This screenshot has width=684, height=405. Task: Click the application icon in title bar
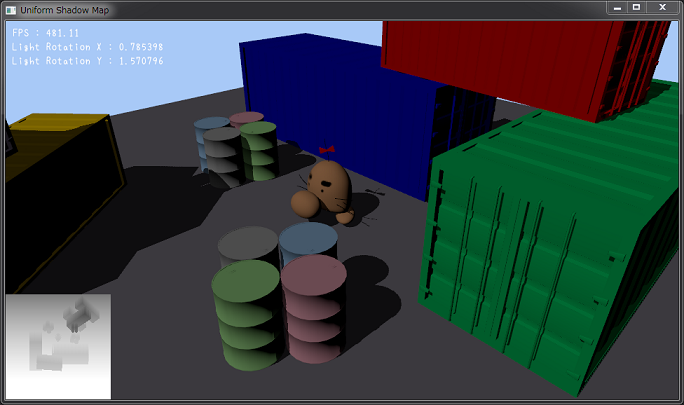point(11,8)
